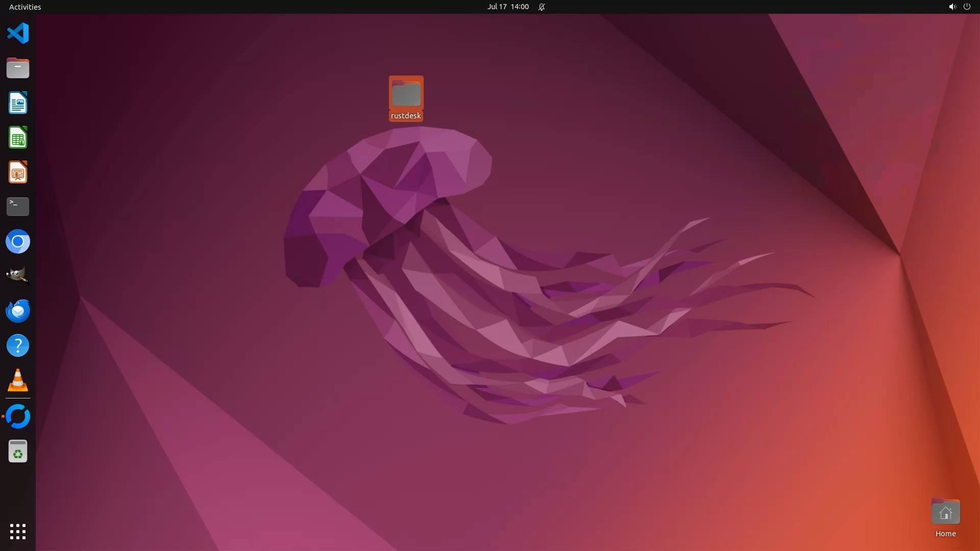Open LibreOffice Writer

[x=18, y=103]
